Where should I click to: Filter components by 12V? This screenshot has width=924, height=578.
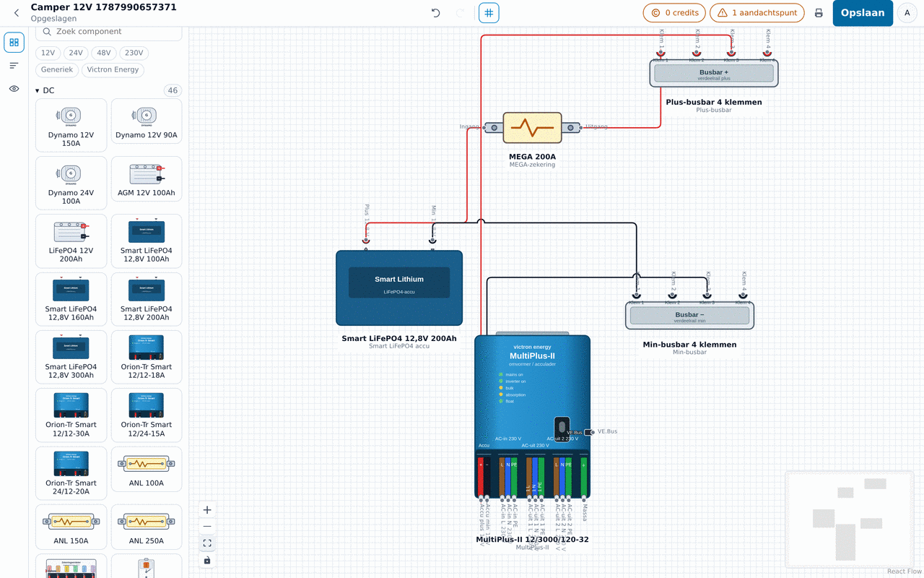coord(48,53)
